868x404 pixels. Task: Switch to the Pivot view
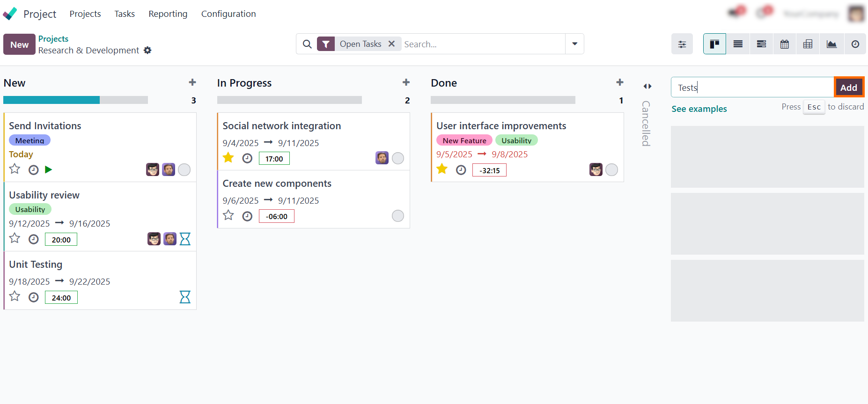808,44
